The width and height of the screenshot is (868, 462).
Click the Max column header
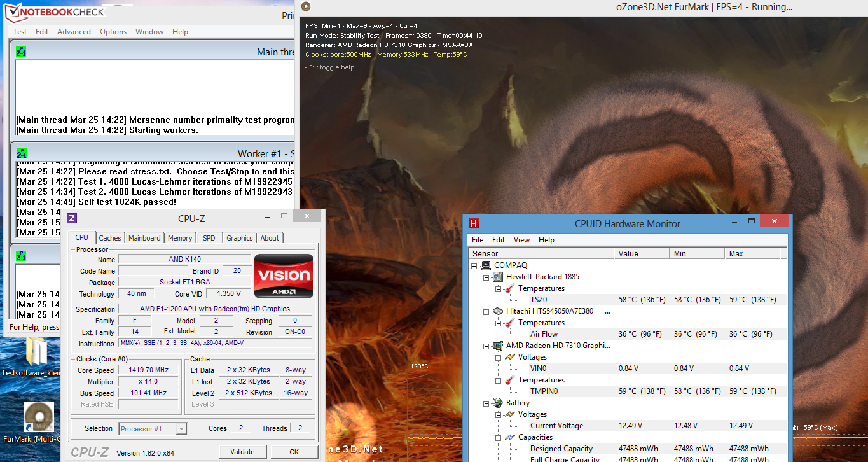pos(754,253)
